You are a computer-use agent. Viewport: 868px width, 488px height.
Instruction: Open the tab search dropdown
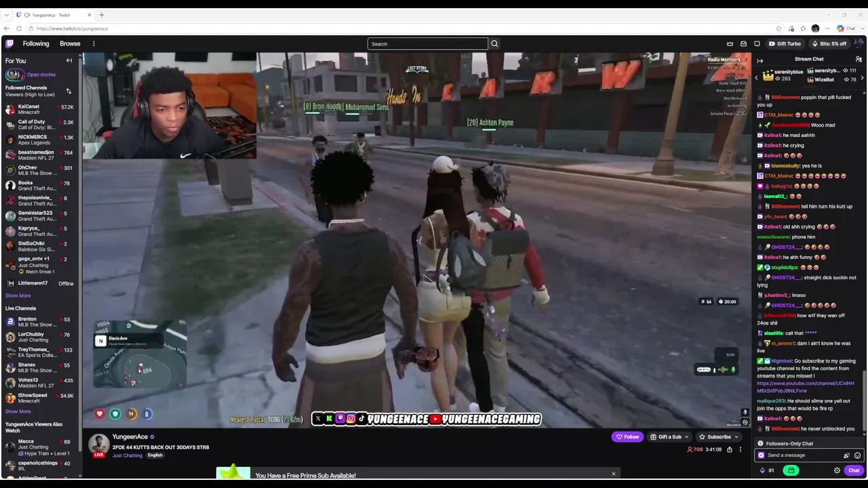(7, 15)
